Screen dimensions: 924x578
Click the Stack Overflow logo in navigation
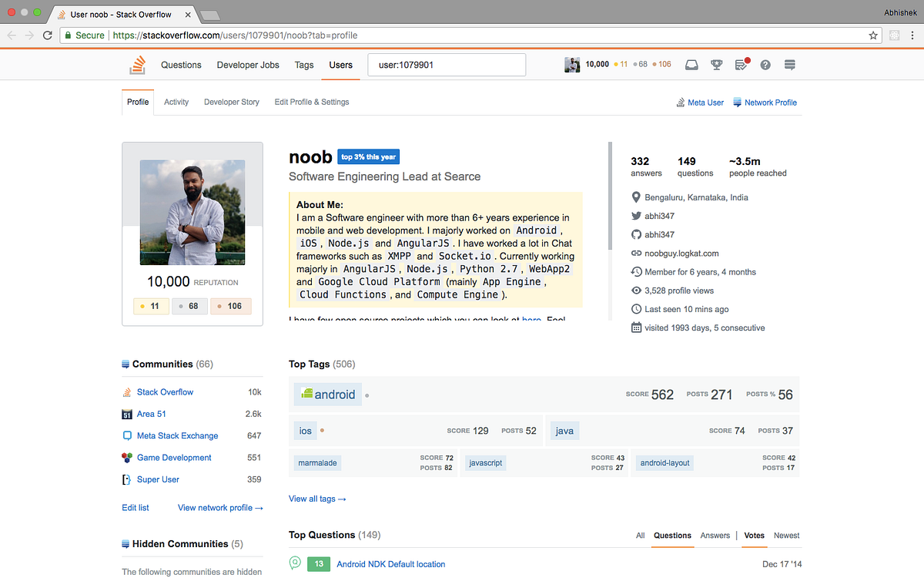click(137, 65)
